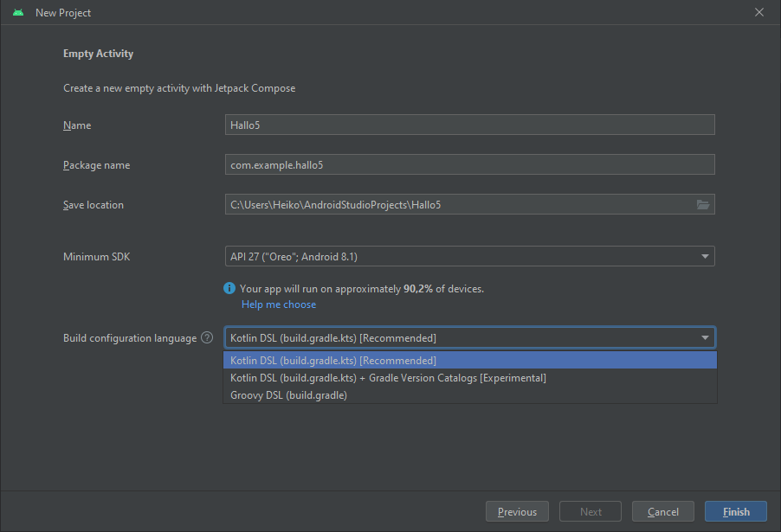The height and width of the screenshot is (532, 781).
Task: Click the Minimum SDK label
Action: tap(97, 256)
